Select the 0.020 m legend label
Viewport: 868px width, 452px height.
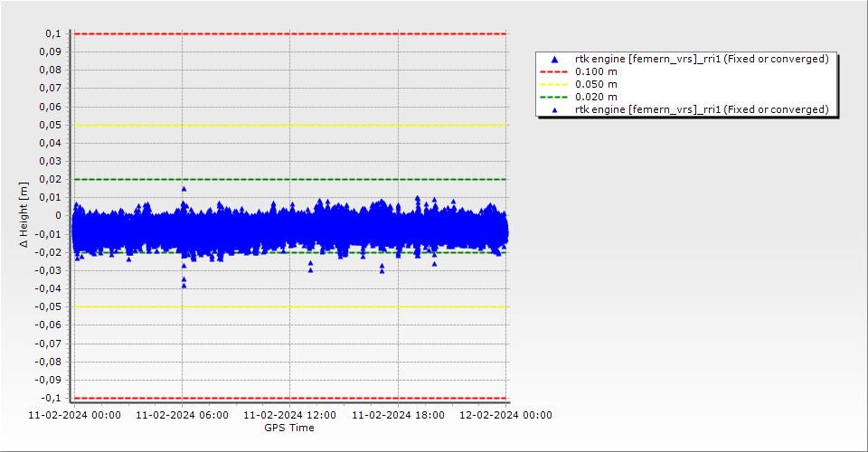coord(597,97)
